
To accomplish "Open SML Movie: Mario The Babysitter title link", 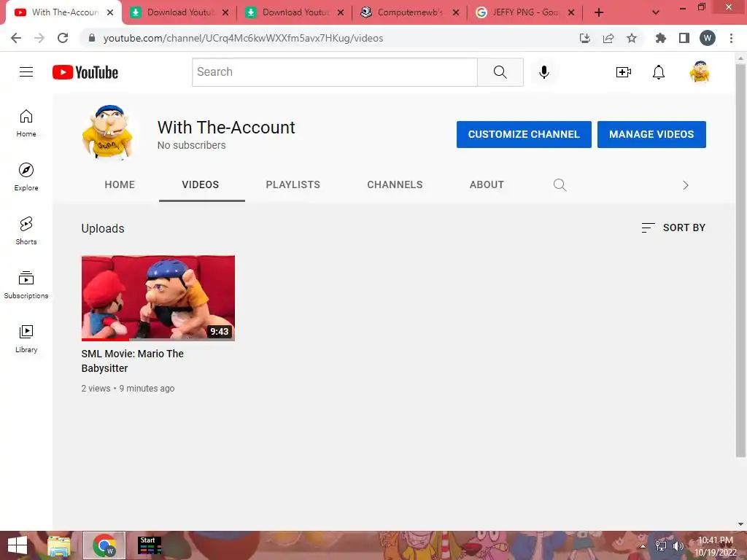I will [133, 361].
